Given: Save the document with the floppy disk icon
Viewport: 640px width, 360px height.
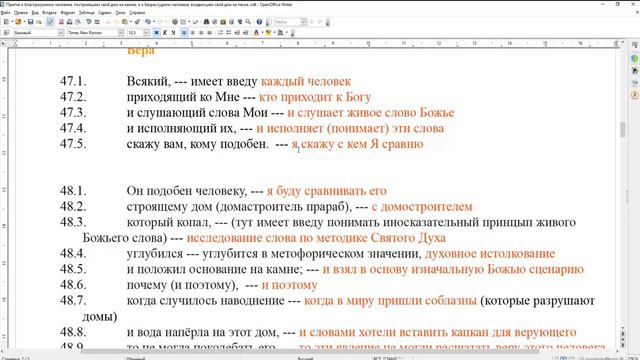Looking at the screenshot, I should tap(30, 22).
